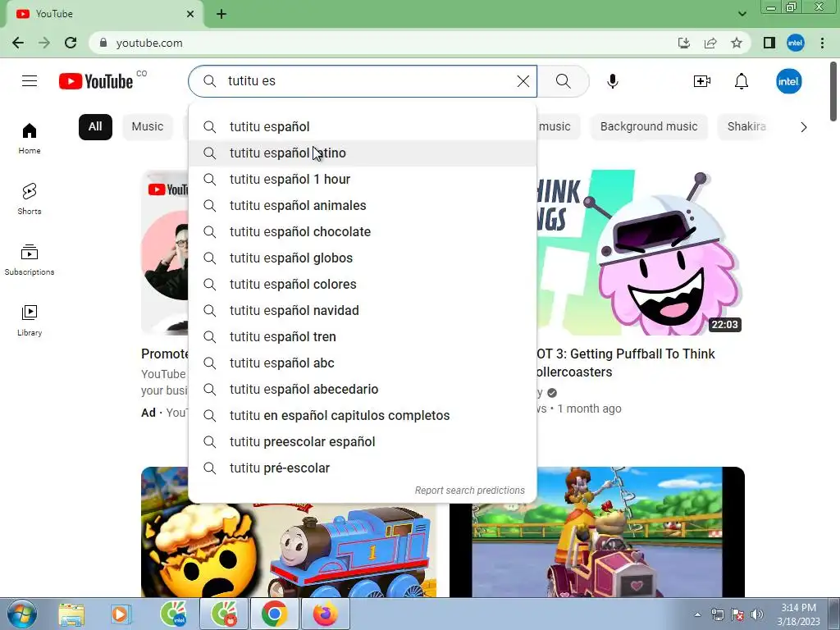Viewport: 840px width, 630px height.
Task: Click the page vertical scrollbar
Action: pyautogui.click(x=833, y=92)
